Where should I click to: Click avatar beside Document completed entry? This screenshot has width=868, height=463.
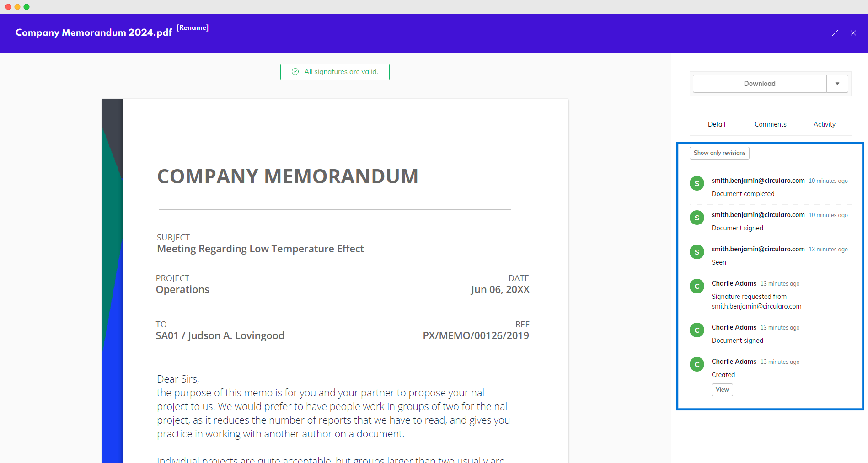pos(697,184)
